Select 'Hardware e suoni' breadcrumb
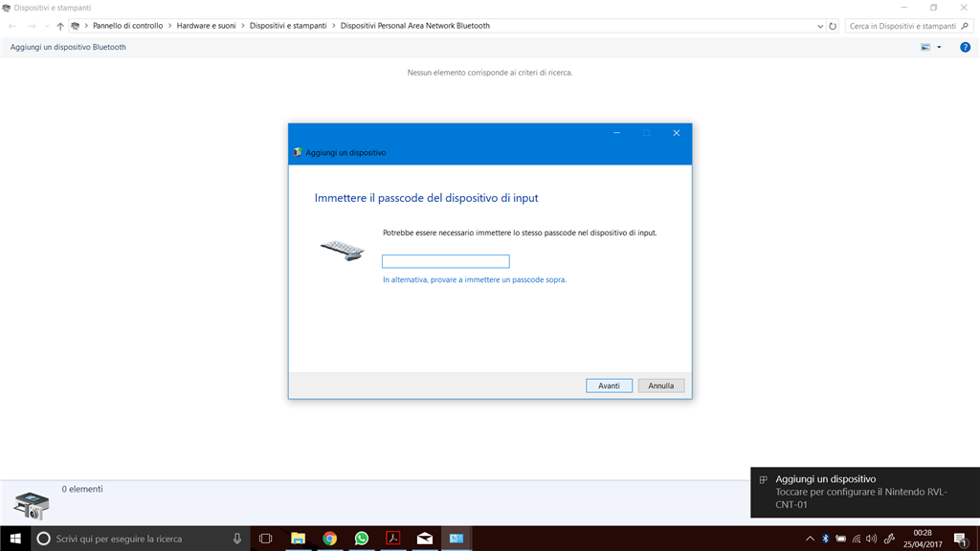 point(207,26)
